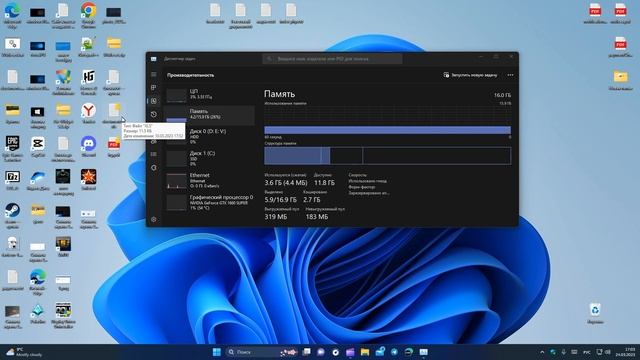Select the orange star game icon on desktop
This screenshot has height=360, width=640.
(x=89, y=180)
